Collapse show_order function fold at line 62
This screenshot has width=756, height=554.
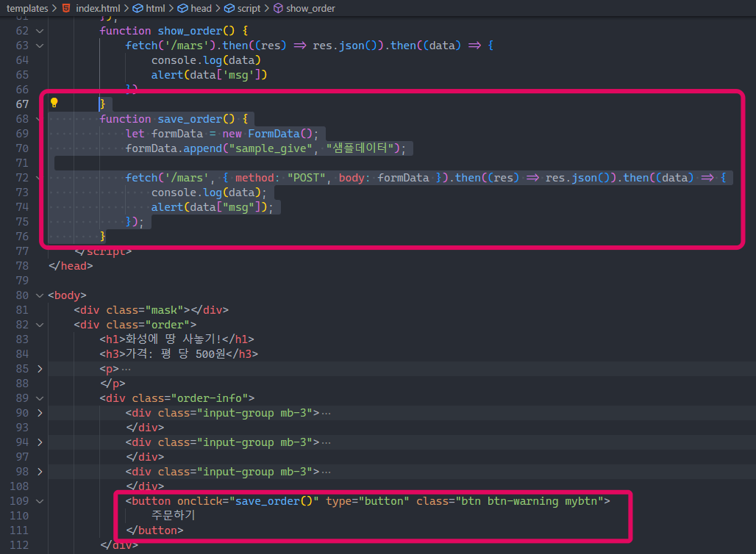(x=40, y=31)
